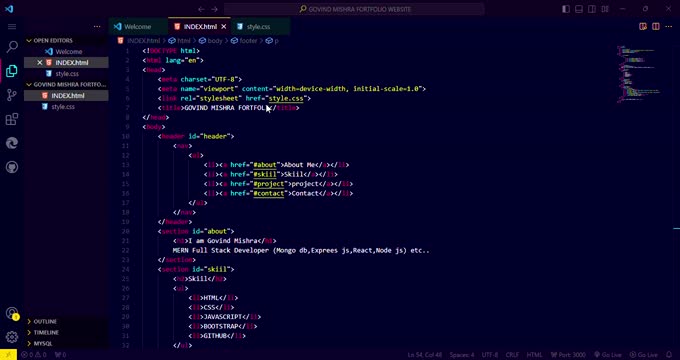This screenshot has height=360, width=680.
Task: Open the Accounts icon
Action: (12, 313)
